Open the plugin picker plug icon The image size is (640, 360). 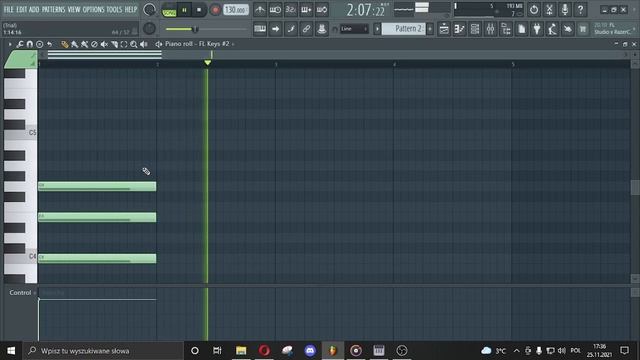(x=537, y=29)
